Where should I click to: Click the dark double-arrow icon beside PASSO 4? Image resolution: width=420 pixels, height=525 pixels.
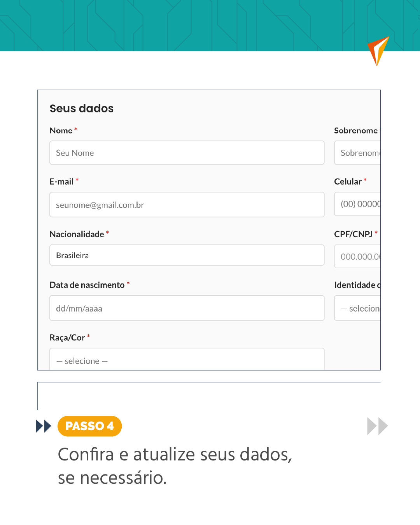pos(43,426)
